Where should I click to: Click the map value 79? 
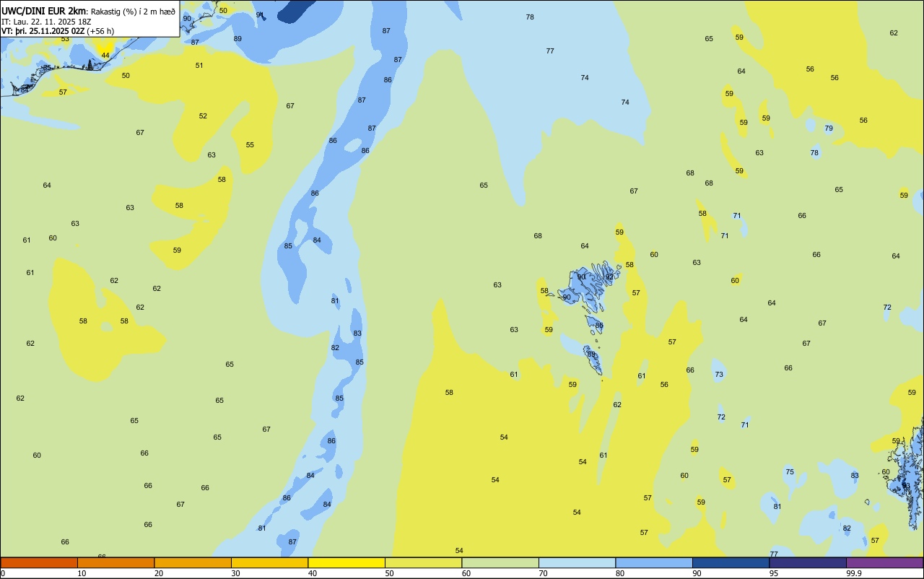829,129
